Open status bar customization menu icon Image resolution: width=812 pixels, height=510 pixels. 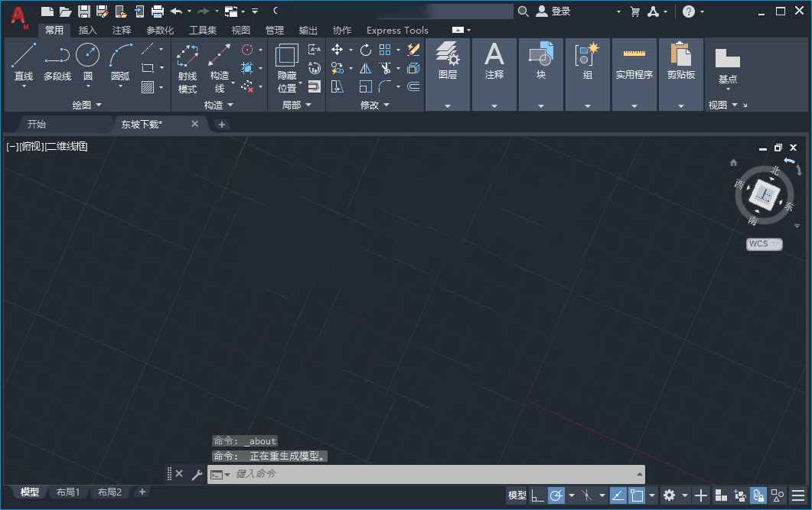[798, 495]
